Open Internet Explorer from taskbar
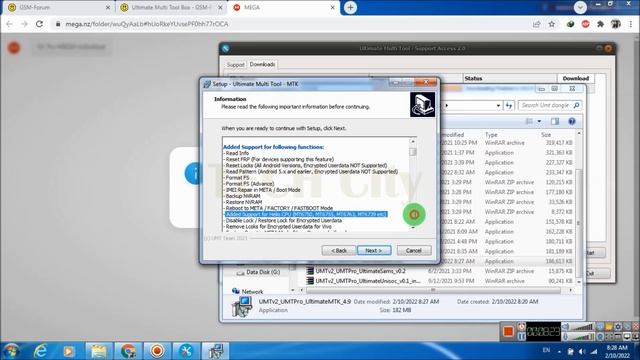Image resolution: width=640 pixels, height=360 pixels. point(40,351)
